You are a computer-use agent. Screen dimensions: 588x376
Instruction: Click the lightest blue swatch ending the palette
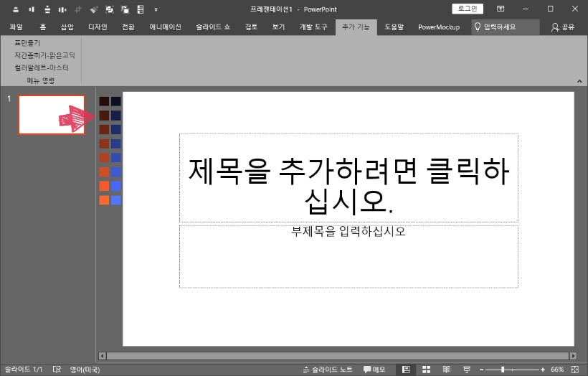pyautogui.click(x=116, y=200)
